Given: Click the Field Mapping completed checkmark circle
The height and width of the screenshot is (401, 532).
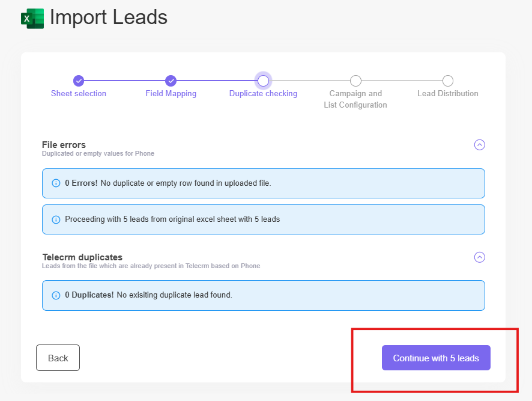Looking at the screenshot, I should click(171, 81).
